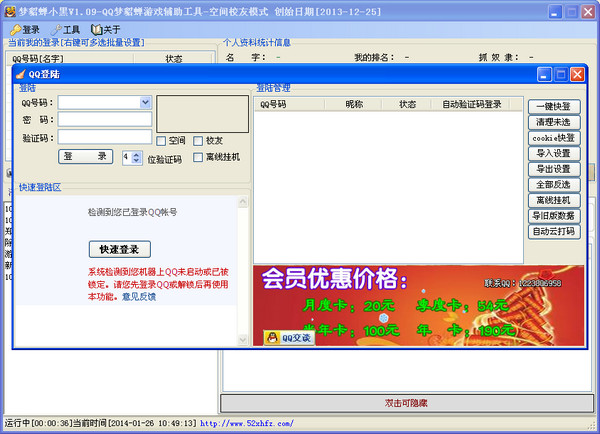Close the main 梦貂蝉小黑 window

click(588, 12)
